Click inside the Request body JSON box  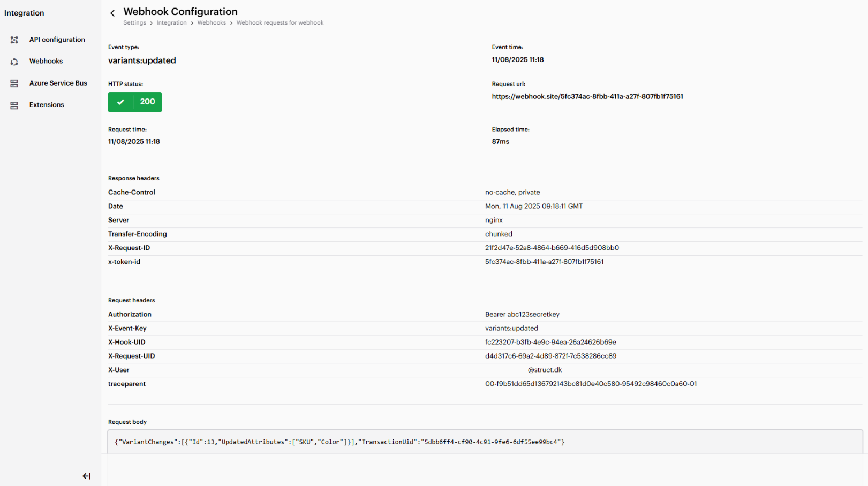482,442
